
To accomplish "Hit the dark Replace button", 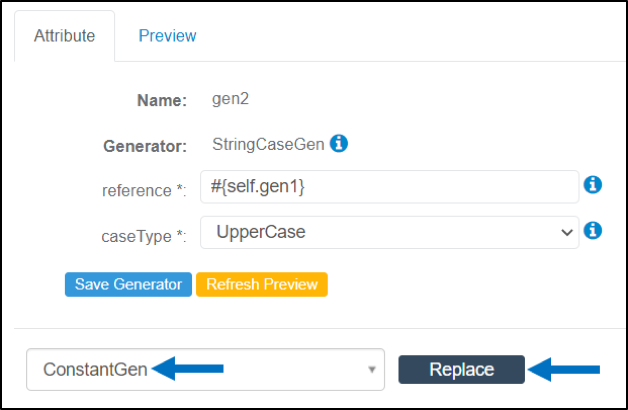I will coord(461,370).
